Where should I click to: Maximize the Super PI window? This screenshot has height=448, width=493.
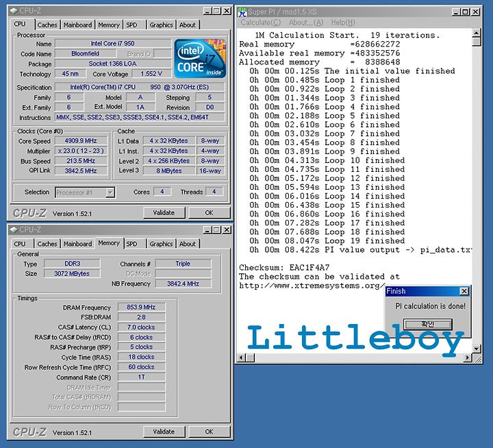(x=466, y=12)
